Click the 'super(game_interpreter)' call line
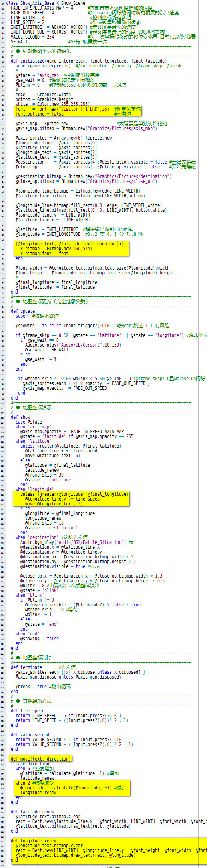207x868 pixels. (x=43, y=65)
